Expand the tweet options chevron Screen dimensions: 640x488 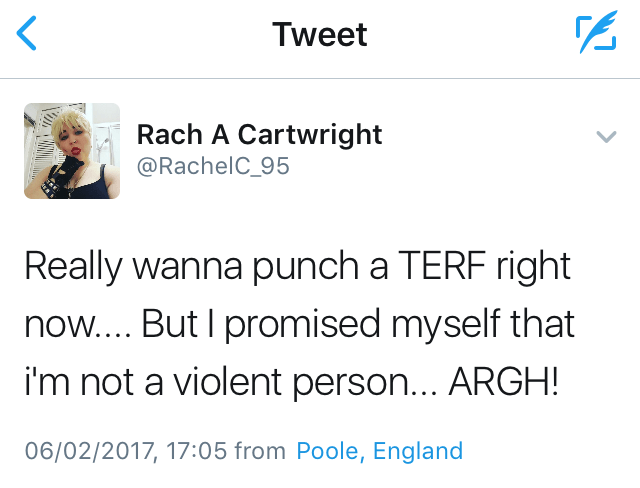(606, 137)
